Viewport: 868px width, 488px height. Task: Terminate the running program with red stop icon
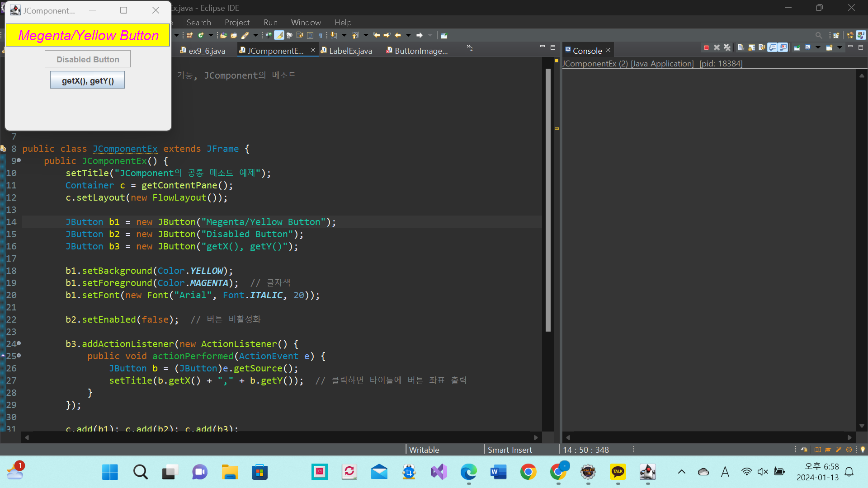point(706,47)
